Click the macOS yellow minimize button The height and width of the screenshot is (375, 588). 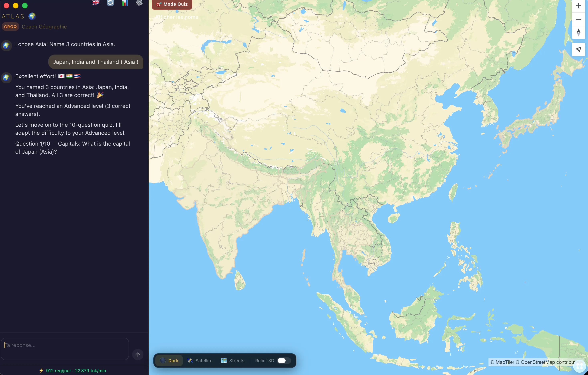pyautogui.click(x=16, y=6)
